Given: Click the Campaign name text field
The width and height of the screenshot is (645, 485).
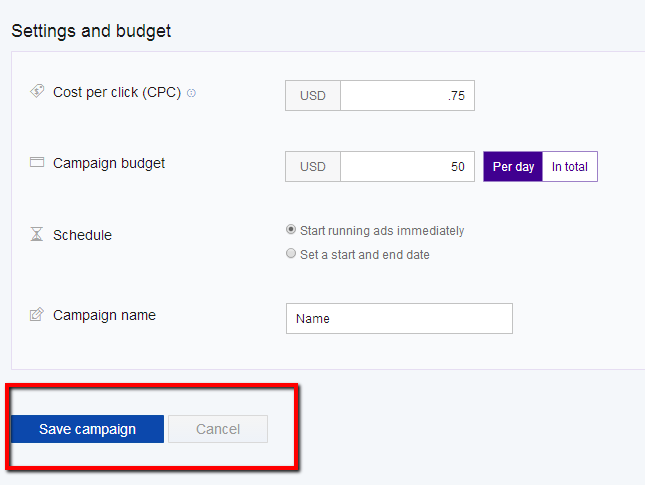Looking at the screenshot, I should pyautogui.click(x=399, y=318).
